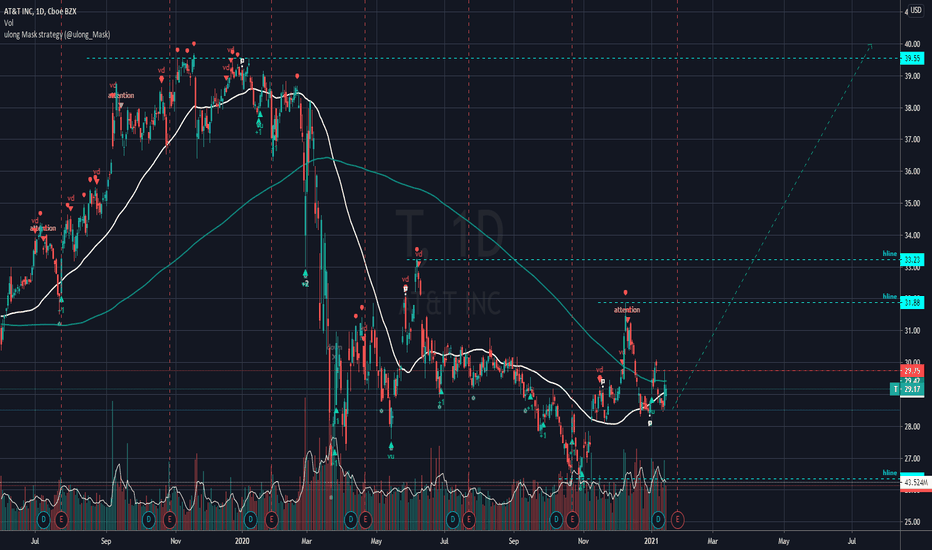Click the hline label above the 31.88 tag

pos(890,297)
